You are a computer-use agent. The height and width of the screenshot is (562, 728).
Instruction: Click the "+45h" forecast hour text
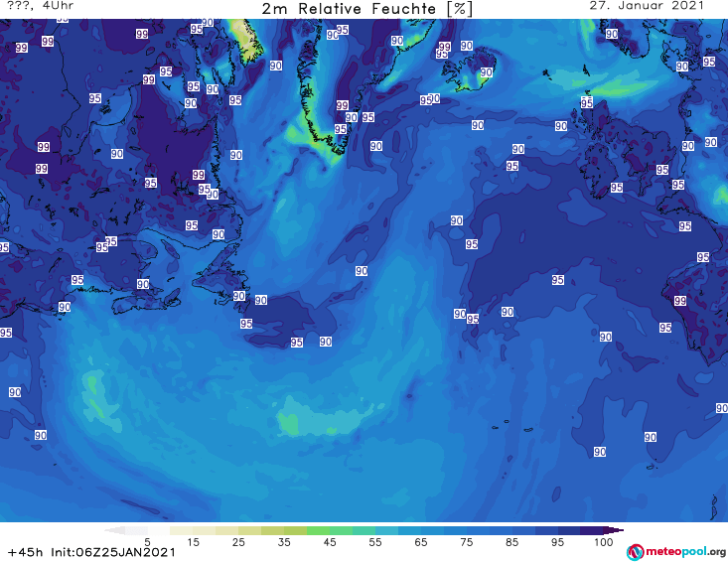pos(25,552)
